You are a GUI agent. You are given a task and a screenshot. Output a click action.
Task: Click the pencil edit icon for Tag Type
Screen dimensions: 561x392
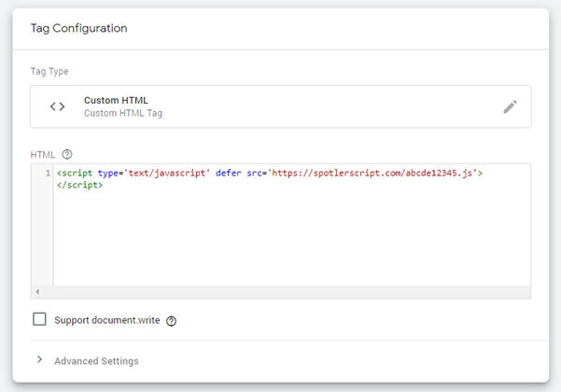pos(511,106)
